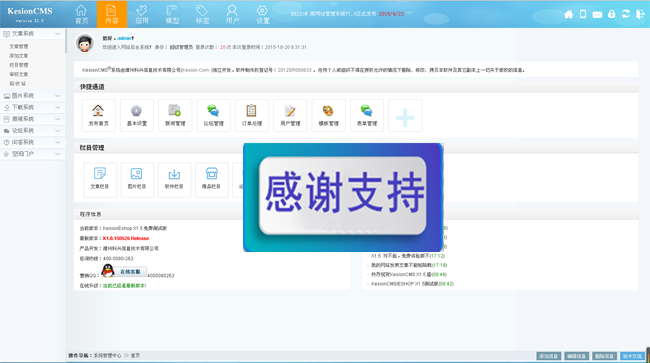Screen dimensions: 650x363
Task: Expand the 下载系统 sidebar section
Action: [32, 107]
